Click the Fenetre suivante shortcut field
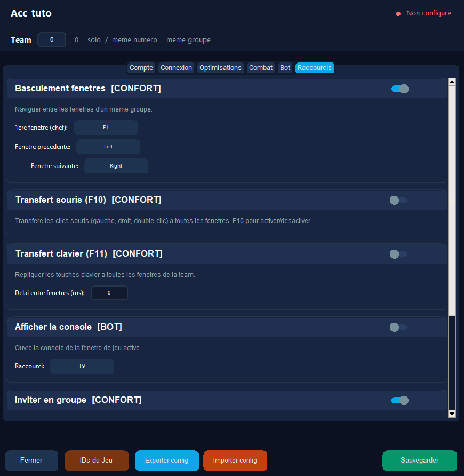The width and height of the screenshot is (464, 476). pos(116,166)
